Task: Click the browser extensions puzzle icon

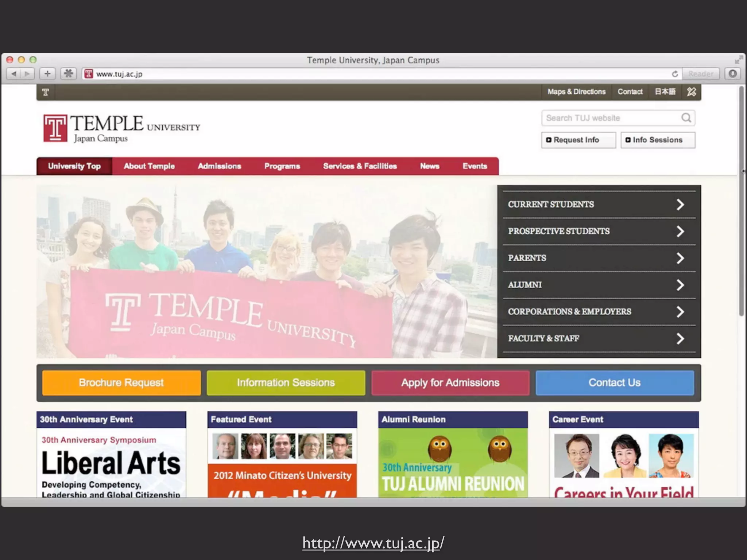Action: coord(68,74)
